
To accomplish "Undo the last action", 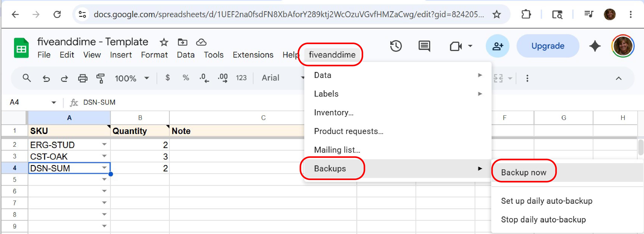I will [46, 78].
